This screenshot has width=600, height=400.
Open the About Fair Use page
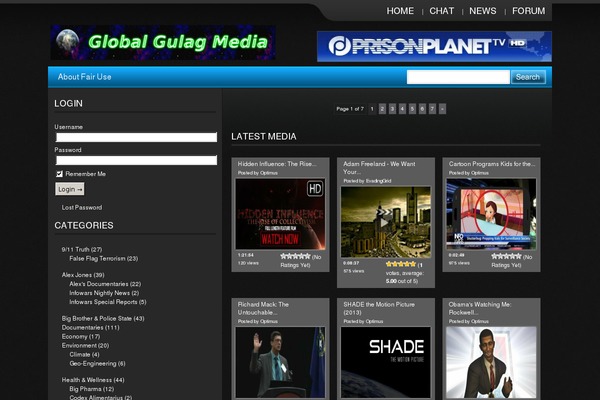[x=85, y=77]
